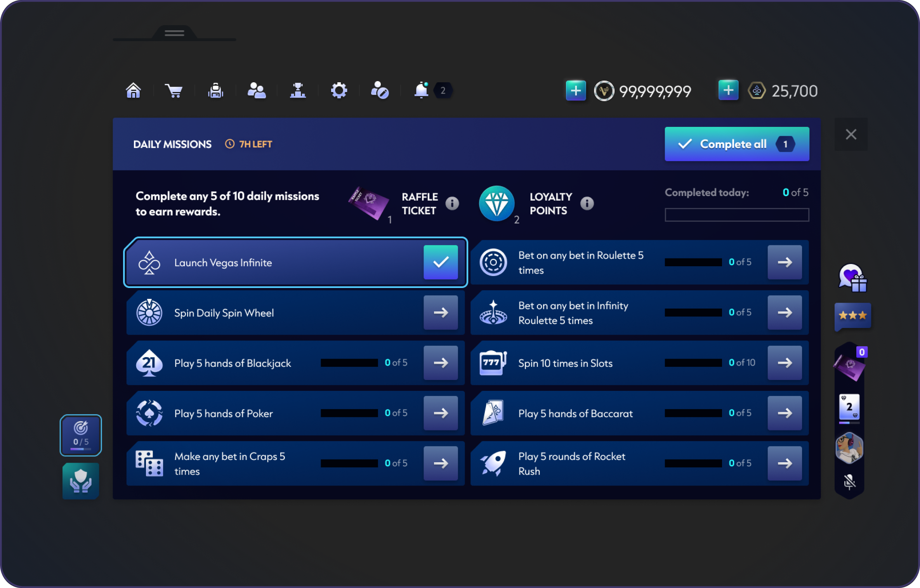The height and width of the screenshot is (588, 920).
Task: Select the 777 slots machine icon
Action: coord(493,363)
